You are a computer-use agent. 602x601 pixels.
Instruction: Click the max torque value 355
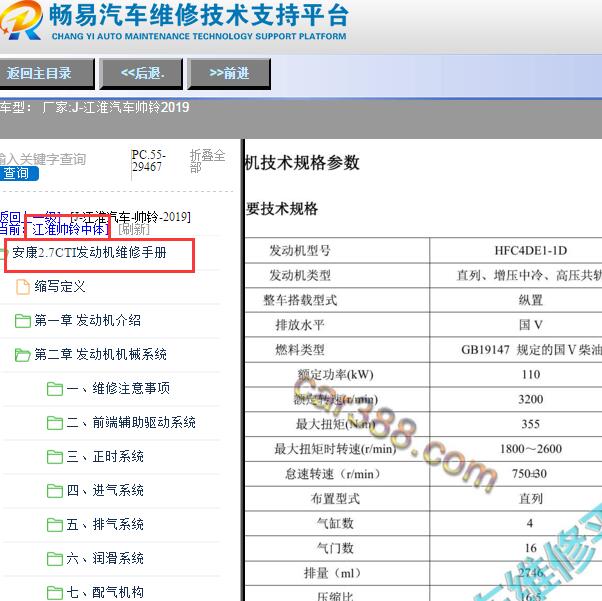click(x=531, y=424)
